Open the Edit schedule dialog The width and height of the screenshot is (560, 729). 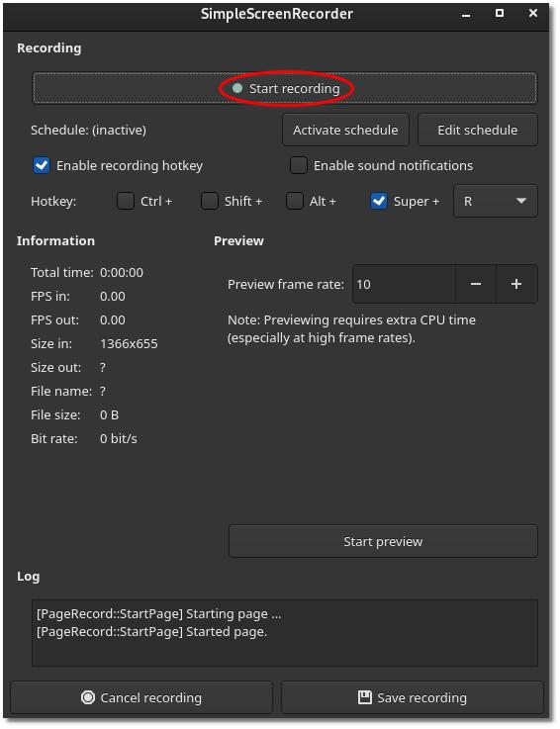477,130
